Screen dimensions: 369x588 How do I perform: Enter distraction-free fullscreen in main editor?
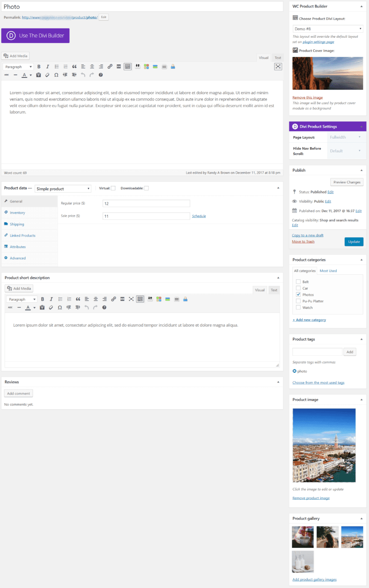tap(278, 67)
